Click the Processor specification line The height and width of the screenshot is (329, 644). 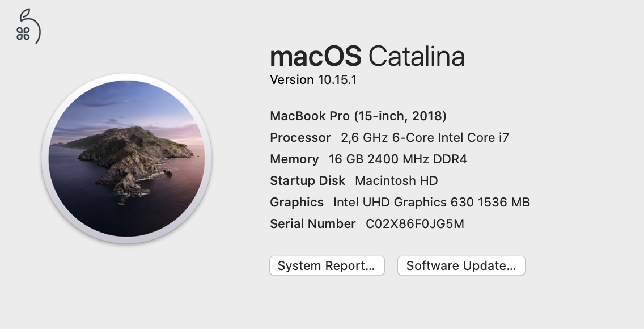[x=389, y=137]
